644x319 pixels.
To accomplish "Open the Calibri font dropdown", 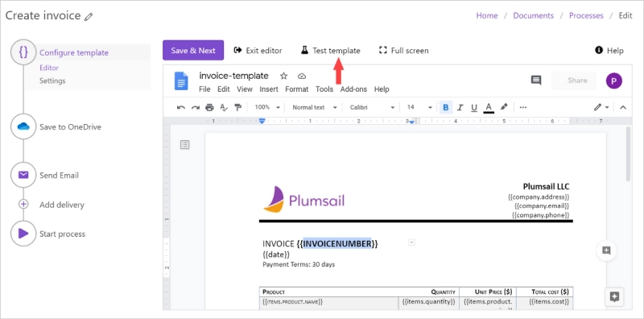I will [372, 107].
